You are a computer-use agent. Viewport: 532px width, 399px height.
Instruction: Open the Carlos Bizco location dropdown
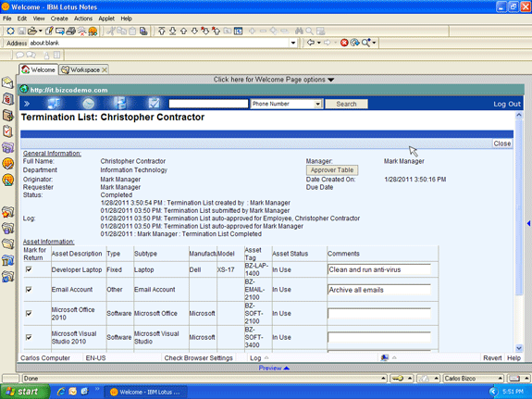(x=474, y=379)
